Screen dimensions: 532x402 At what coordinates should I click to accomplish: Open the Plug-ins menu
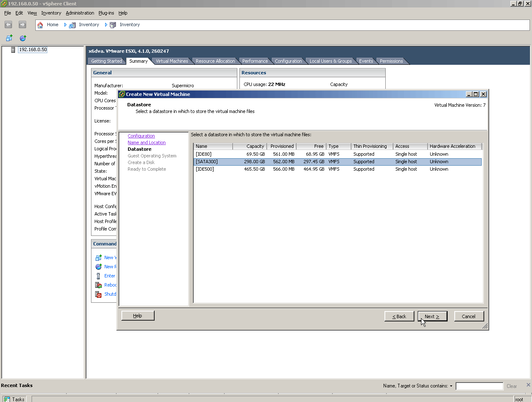pyautogui.click(x=106, y=13)
